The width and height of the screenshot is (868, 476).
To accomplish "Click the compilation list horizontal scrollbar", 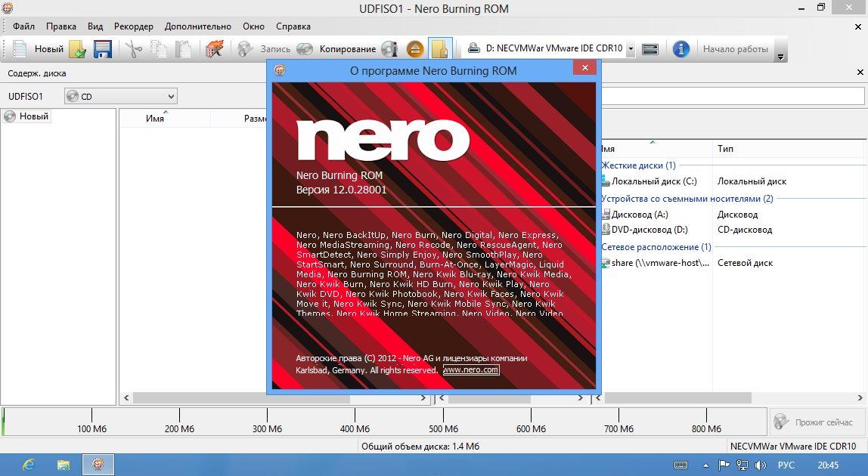I will (274, 398).
